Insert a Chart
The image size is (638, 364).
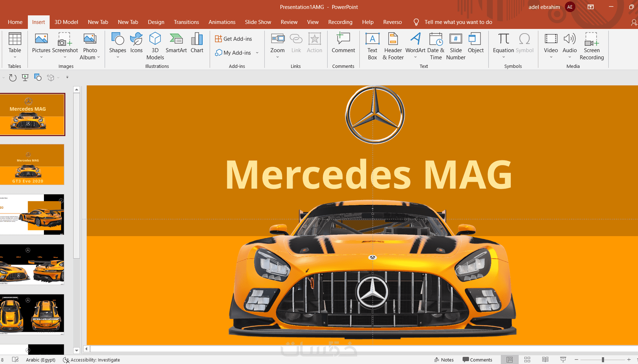pyautogui.click(x=197, y=42)
